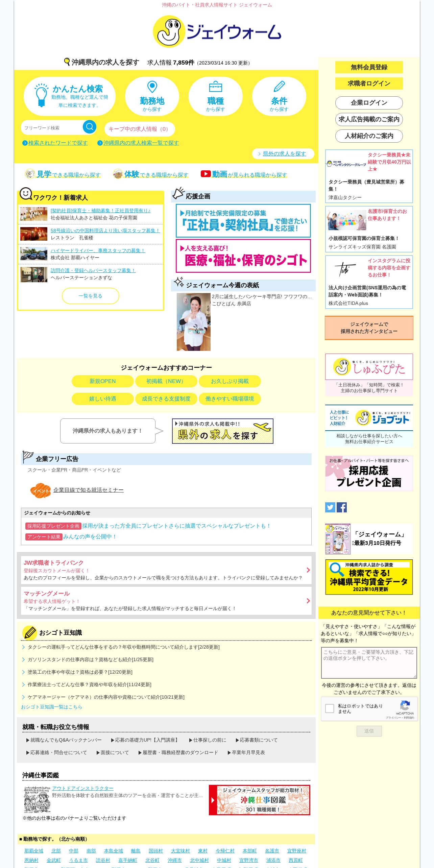Open the ケアマネージャー article link

[106, 697]
